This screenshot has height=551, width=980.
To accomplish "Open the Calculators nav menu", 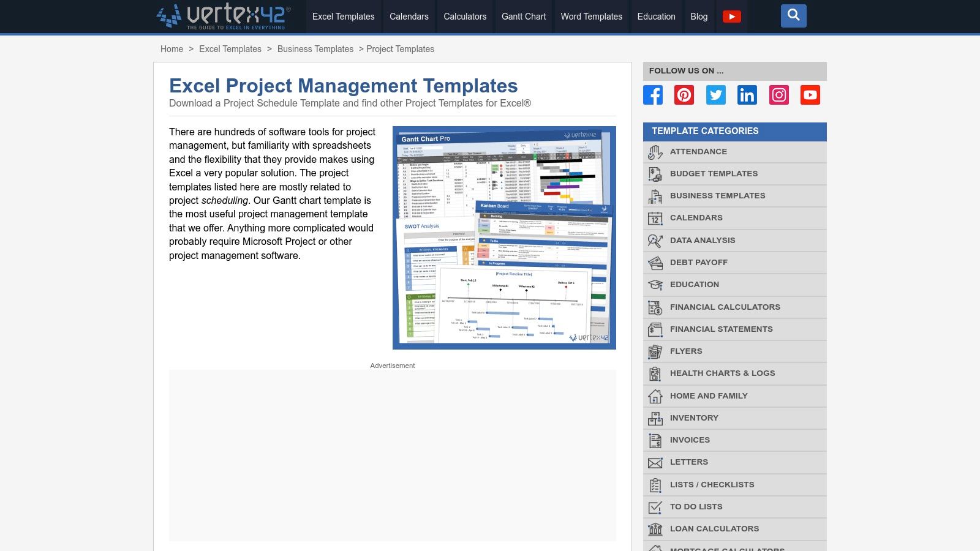I will pyautogui.click(x=465, y=17).
